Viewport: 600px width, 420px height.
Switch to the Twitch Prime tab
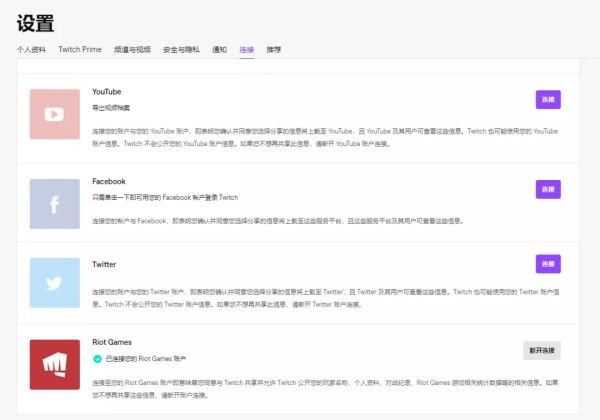(79, 49)
